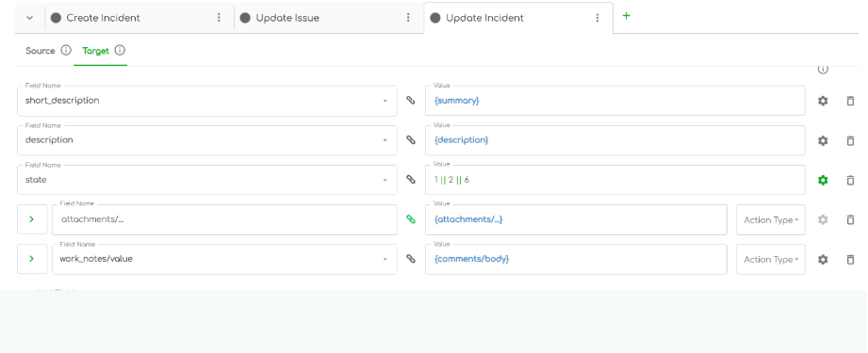Open Update Incident tab options menu
The height and width of the screenshot is (353, 868).
598,18
